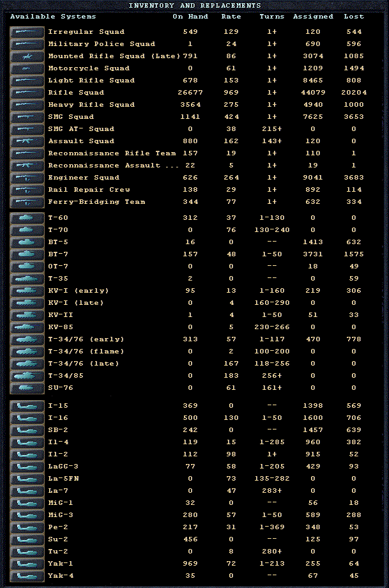This screenshot has width=389, height=588.
Task: Click the MiG-3 aircraft icon
Action: click(27, 515)
